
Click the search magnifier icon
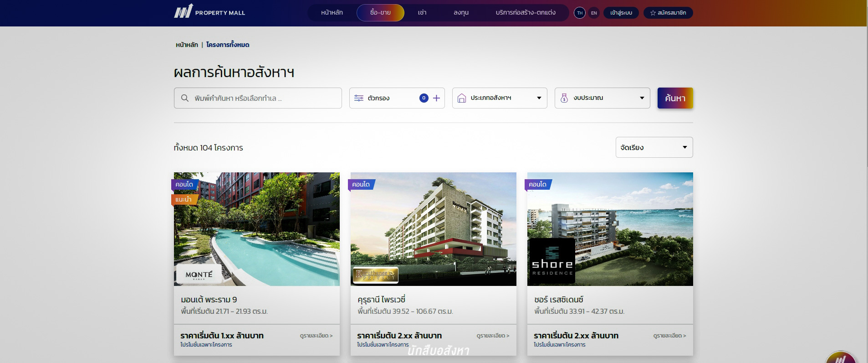[185, 98]
